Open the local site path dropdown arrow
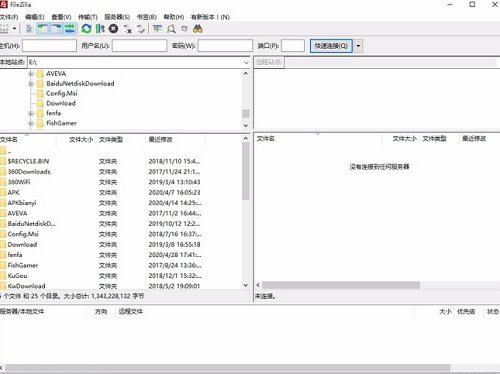The image size is (500, 374). coord(246,63)
